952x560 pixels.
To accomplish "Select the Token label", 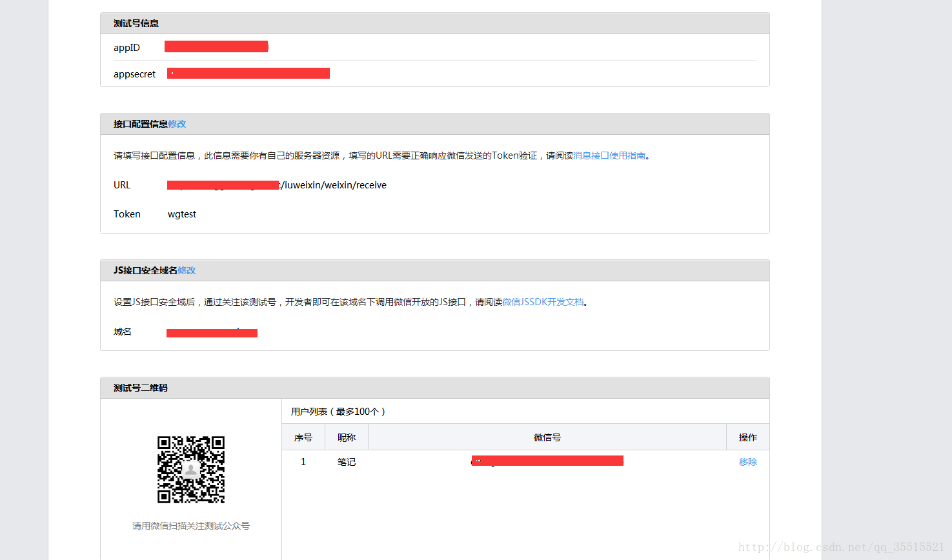I will click(x=127, y=214).
